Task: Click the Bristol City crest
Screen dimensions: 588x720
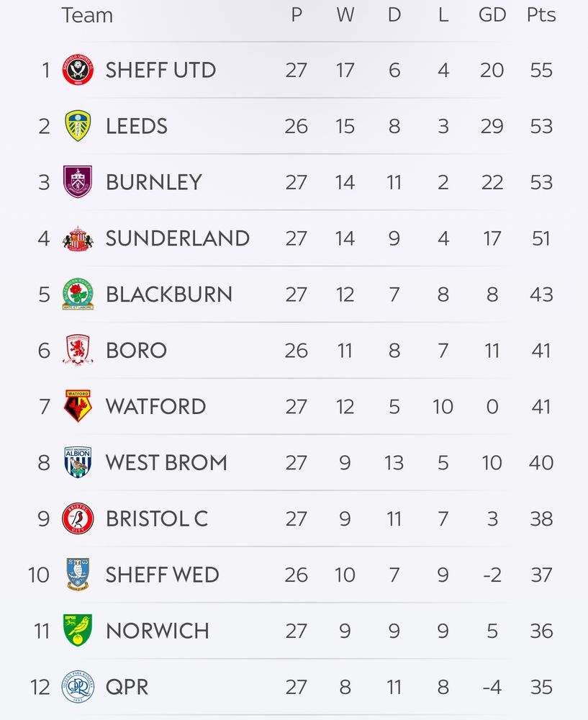Action: click(x=78, y=518)
